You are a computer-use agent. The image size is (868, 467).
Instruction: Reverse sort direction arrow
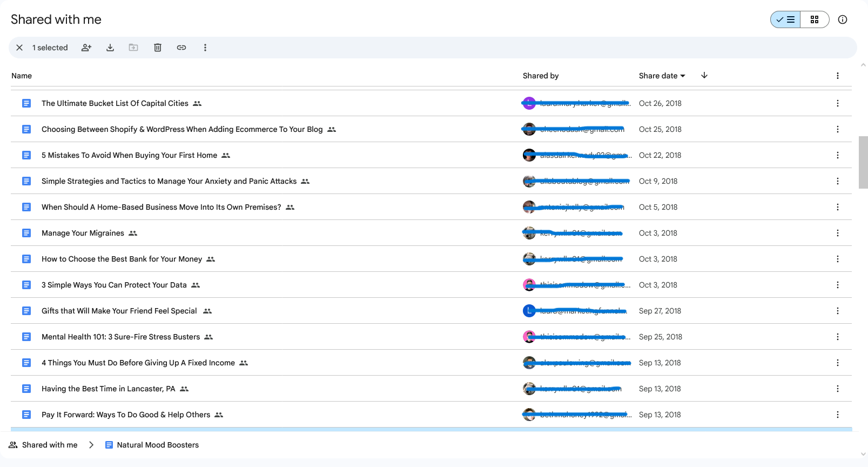pos(704,76)
